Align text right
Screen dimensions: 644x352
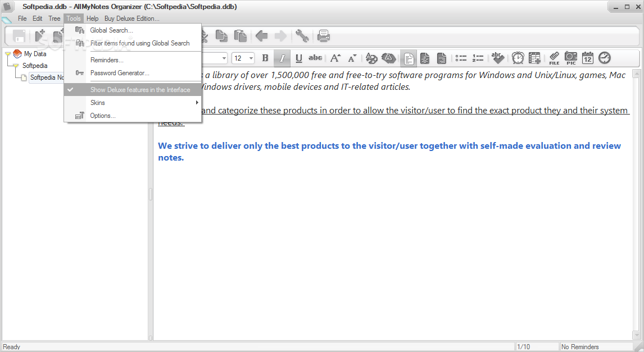coord(442,58)
